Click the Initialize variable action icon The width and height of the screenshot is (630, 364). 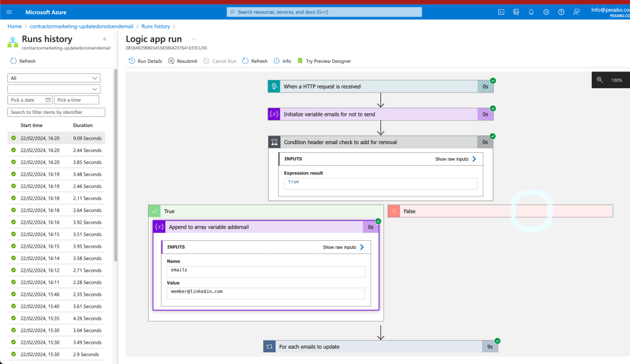coord(274,114)
